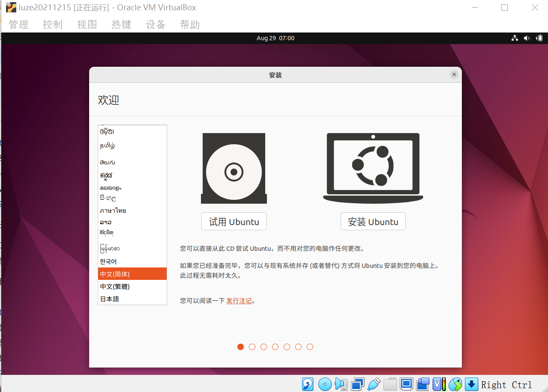This screenshot has height=392, width=548.
Task: Open the 帮助 menu
Action: tap(190, 24)
